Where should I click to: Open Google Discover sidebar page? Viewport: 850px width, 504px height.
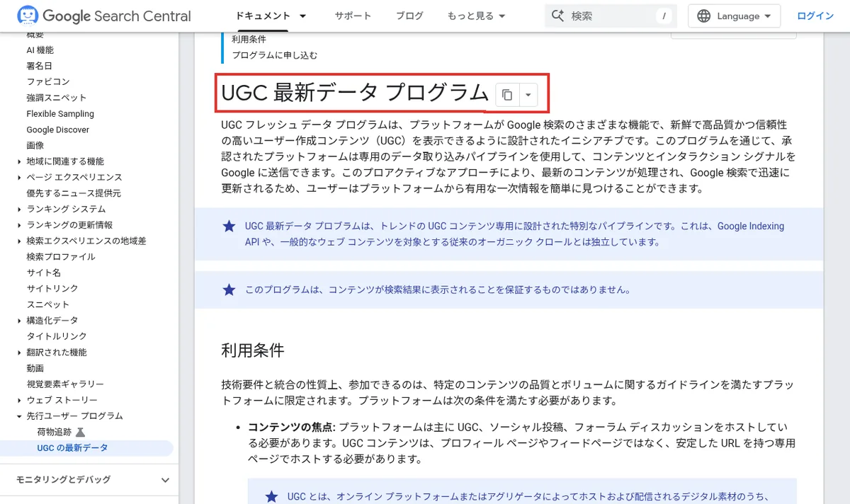(x=58, y=130)
